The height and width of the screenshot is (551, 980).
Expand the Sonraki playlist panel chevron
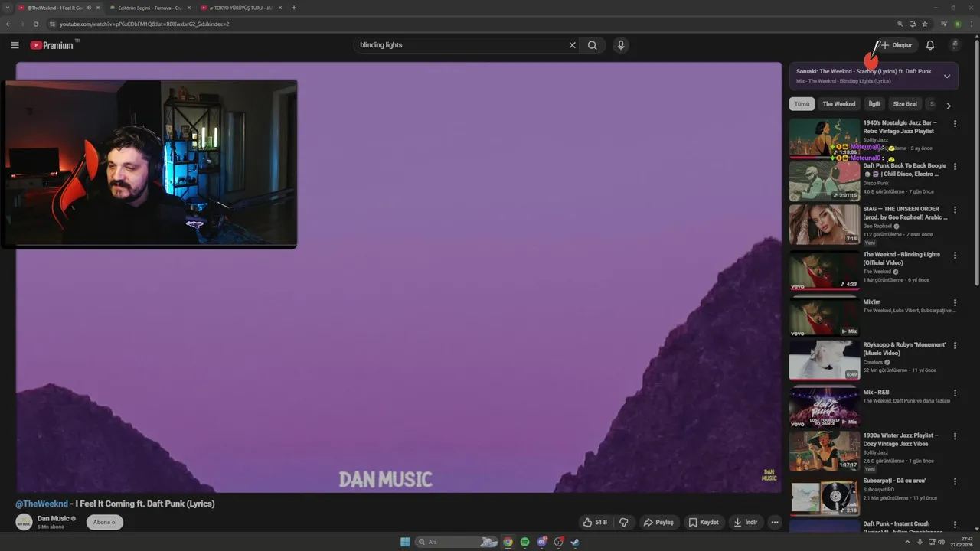coord(947,76)
